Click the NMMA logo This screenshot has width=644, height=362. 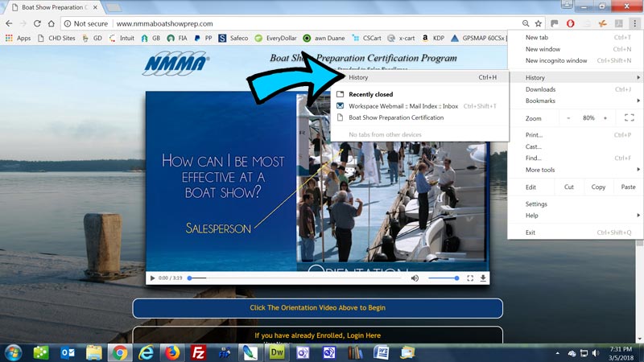[x=176, y=64]
